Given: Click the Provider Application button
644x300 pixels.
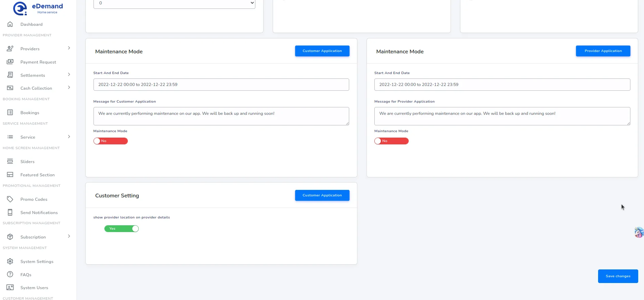Looking at the screenshot, I should click(x=603, y=51).
